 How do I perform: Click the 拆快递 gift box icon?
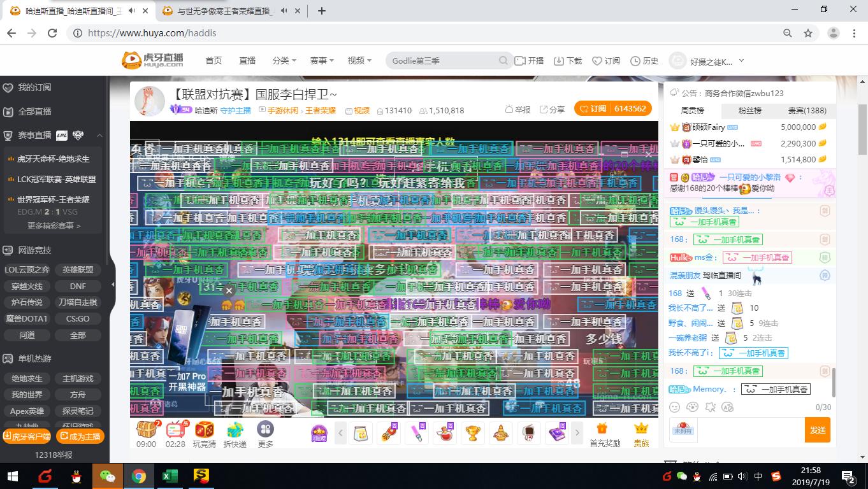tap(234, 431)
